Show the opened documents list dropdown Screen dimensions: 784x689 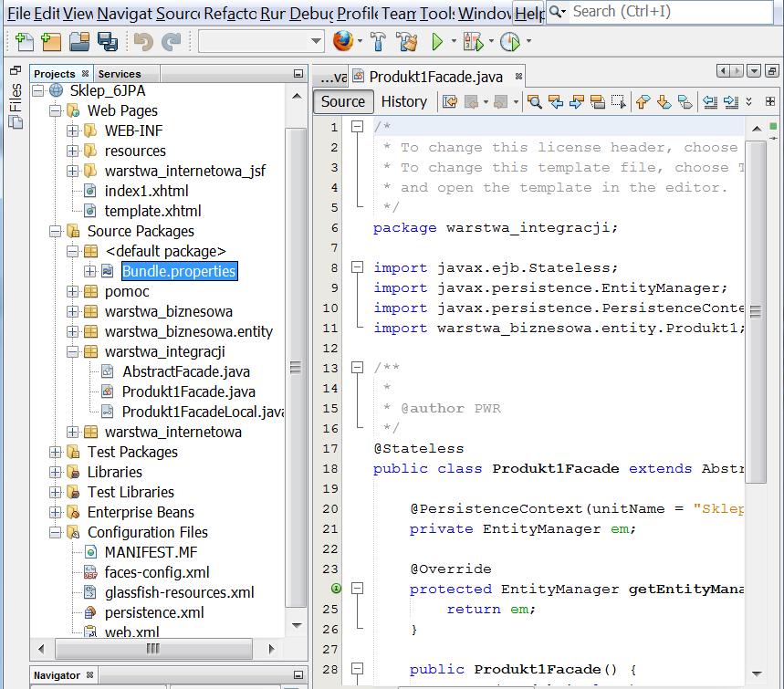(754, 71)
